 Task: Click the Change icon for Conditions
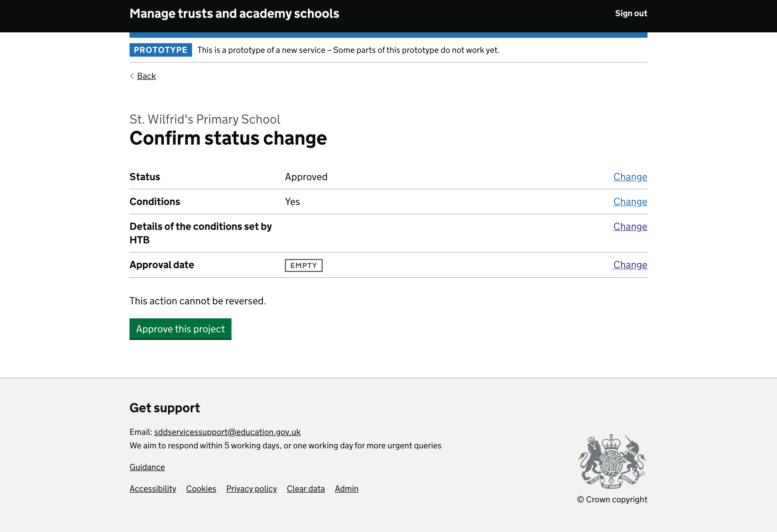[x=630, y=201]
